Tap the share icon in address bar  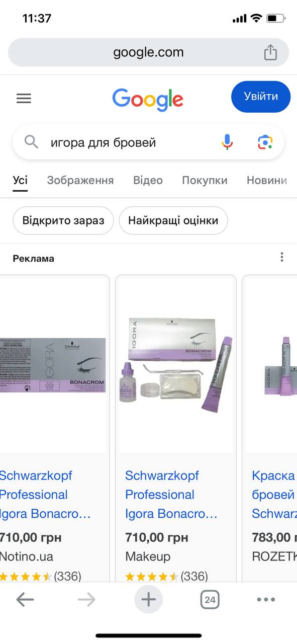click(270, 52)
